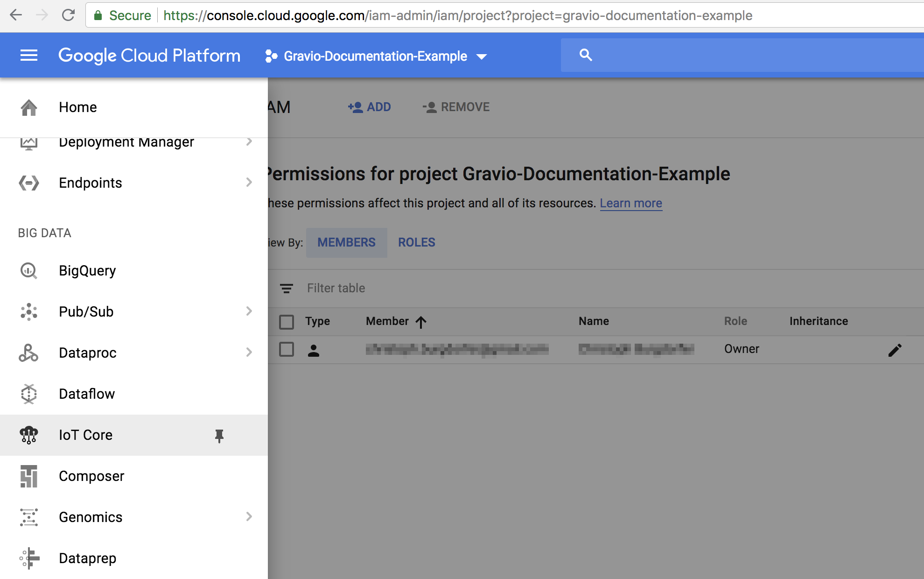The image size is (924, 579).
Task: Click the Inheritance column header
Action: [819, 321]
